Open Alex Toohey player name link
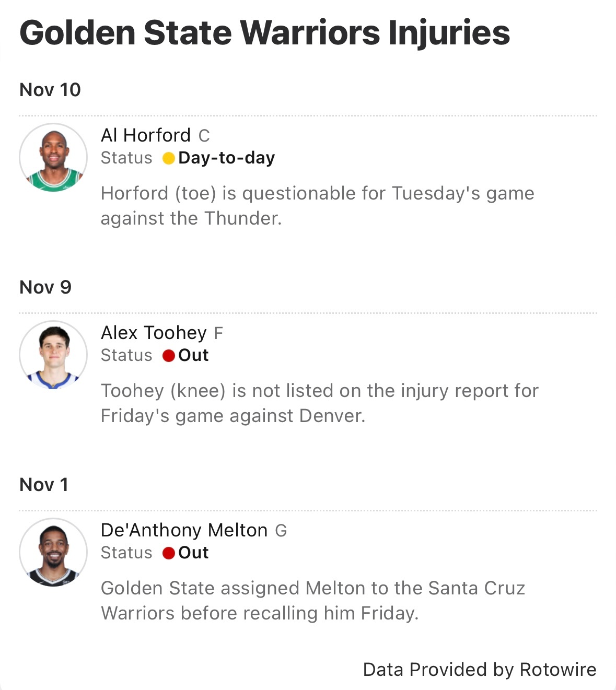Image resolution: width=616 pixels, height=690 pixels. (x=154, y=333)
